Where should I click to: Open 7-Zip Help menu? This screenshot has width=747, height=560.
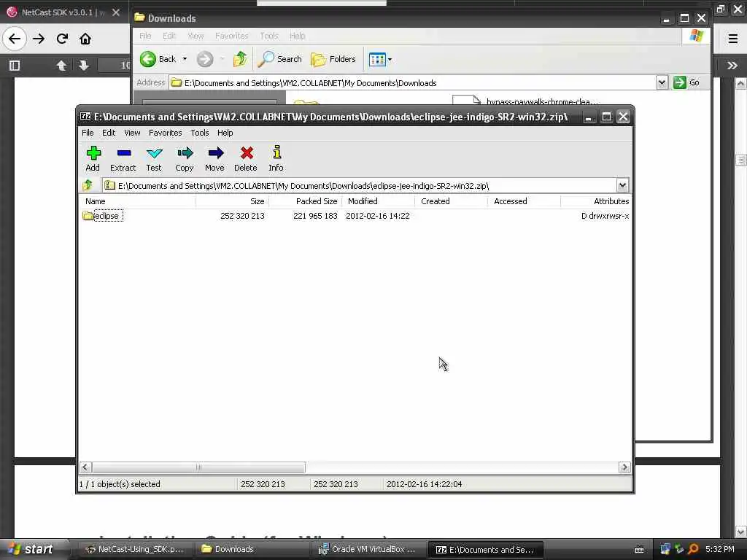225,133
